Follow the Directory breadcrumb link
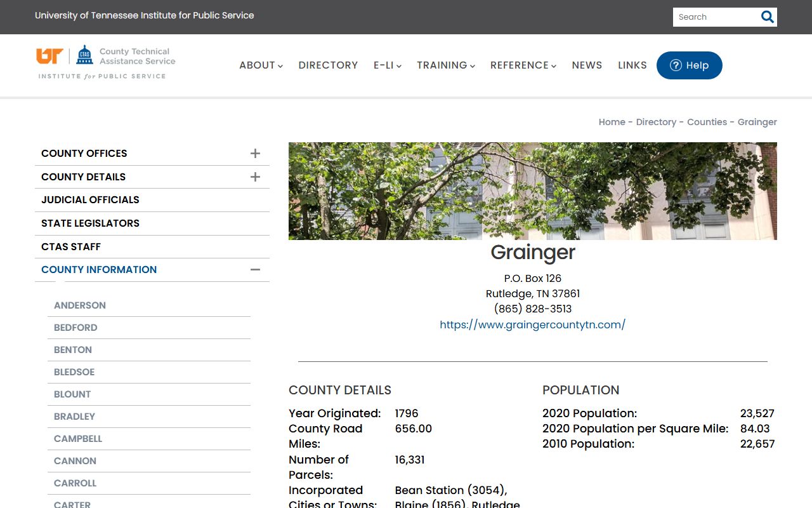The height and width of the screenshot is (508, 812). tap(656, 122)
